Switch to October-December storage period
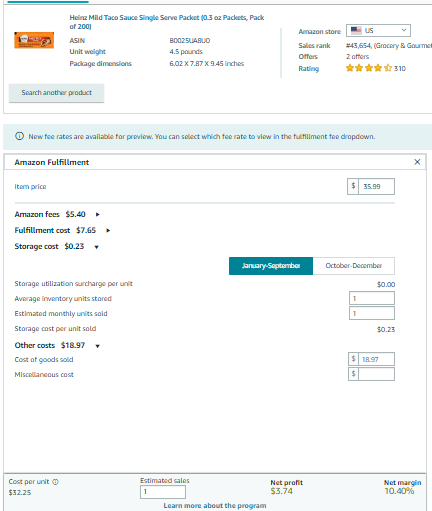 [x=354, y=266]
